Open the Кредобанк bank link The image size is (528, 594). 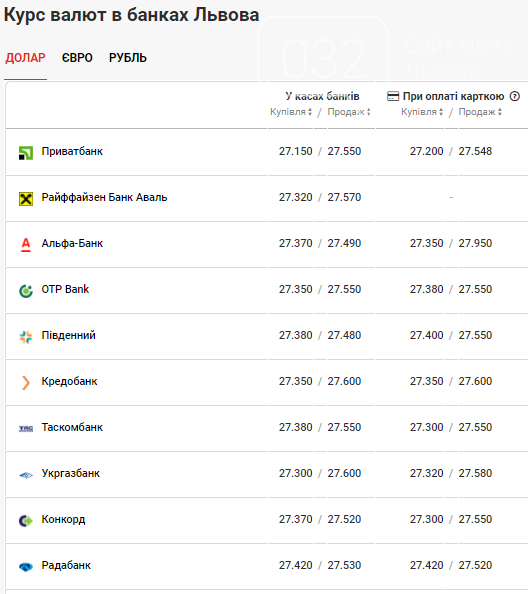(x=69, y=381)
